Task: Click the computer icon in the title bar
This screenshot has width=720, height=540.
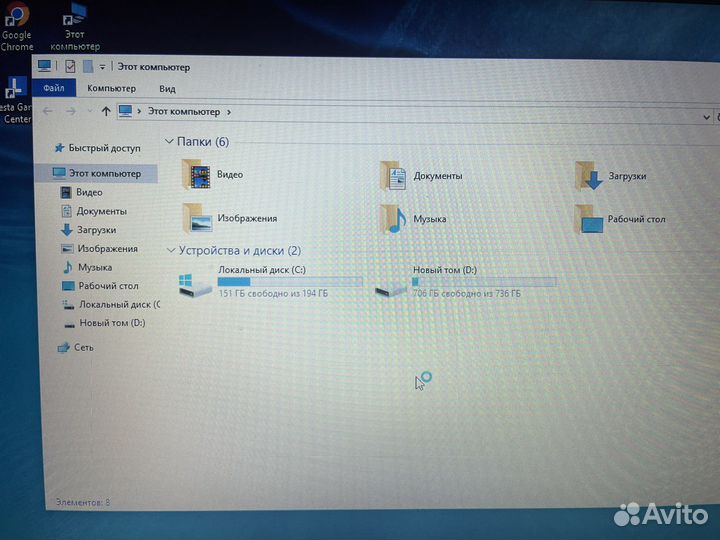Action: [44, 66]
